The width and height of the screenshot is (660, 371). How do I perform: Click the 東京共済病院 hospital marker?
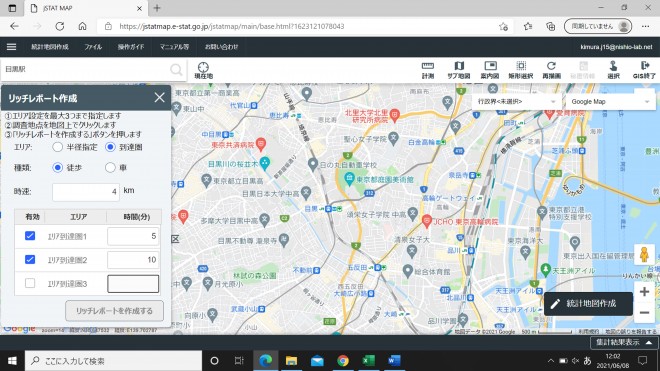point(261,143)
